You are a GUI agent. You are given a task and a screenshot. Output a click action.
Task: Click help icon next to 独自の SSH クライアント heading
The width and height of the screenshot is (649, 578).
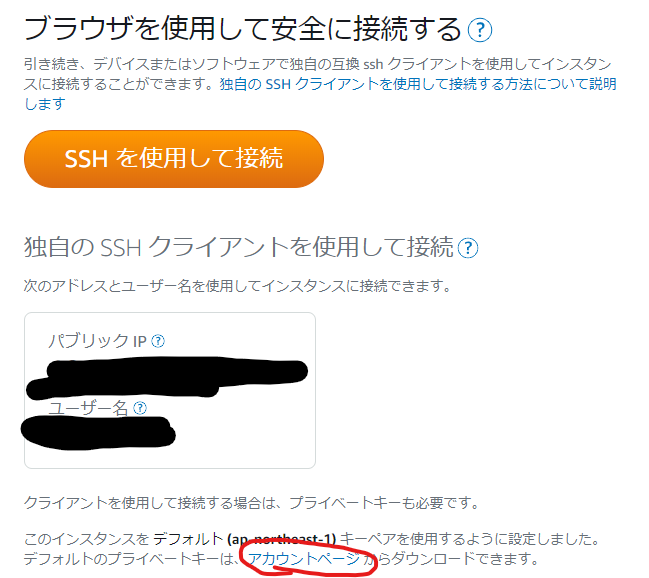468,248
